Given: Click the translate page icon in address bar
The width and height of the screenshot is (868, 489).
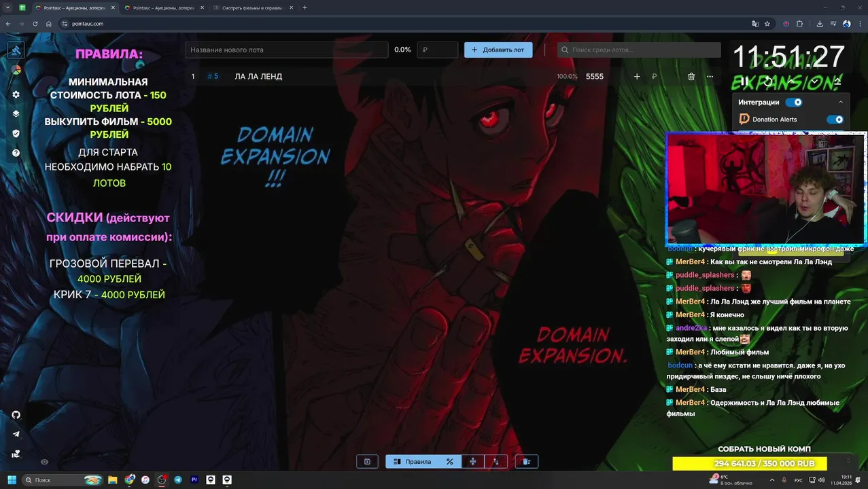Looking at the screenshot, I should click(754, 24).
